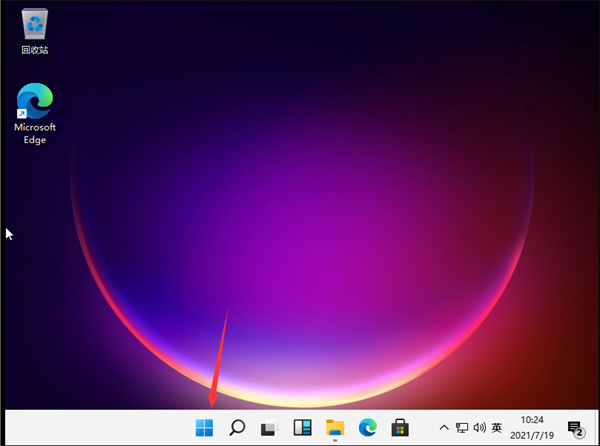Click the "Microsoft Edge" shortcut text label
The width and height of the screenshot is (600, 446).
[35, 133]
